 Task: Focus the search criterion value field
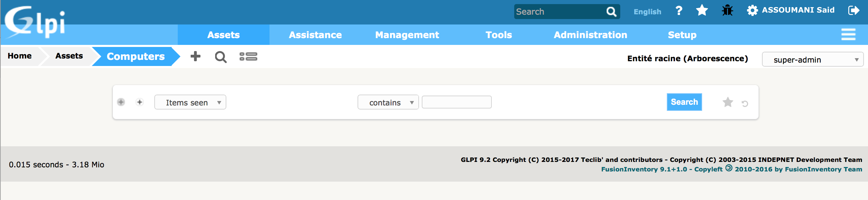click(456, 102)
